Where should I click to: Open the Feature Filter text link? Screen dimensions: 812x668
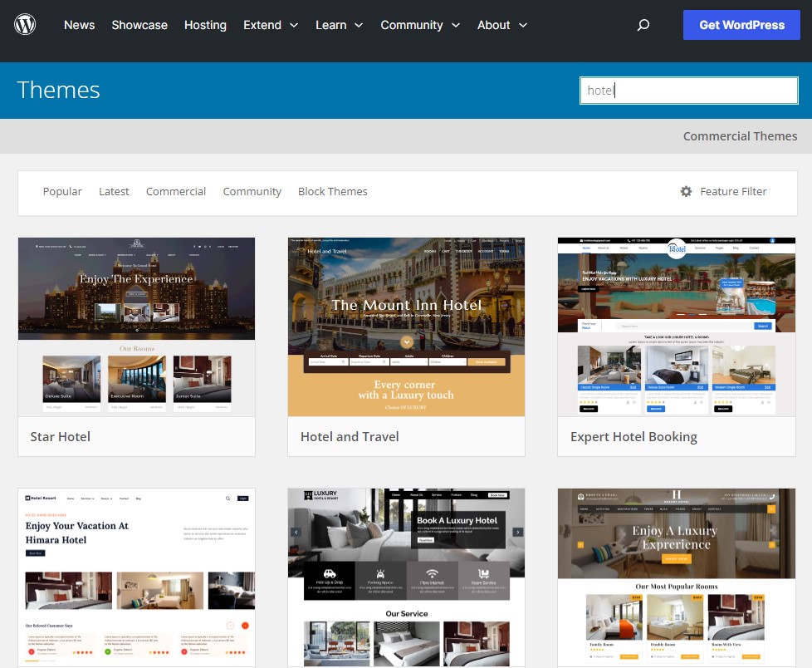(x=733, y=191)
